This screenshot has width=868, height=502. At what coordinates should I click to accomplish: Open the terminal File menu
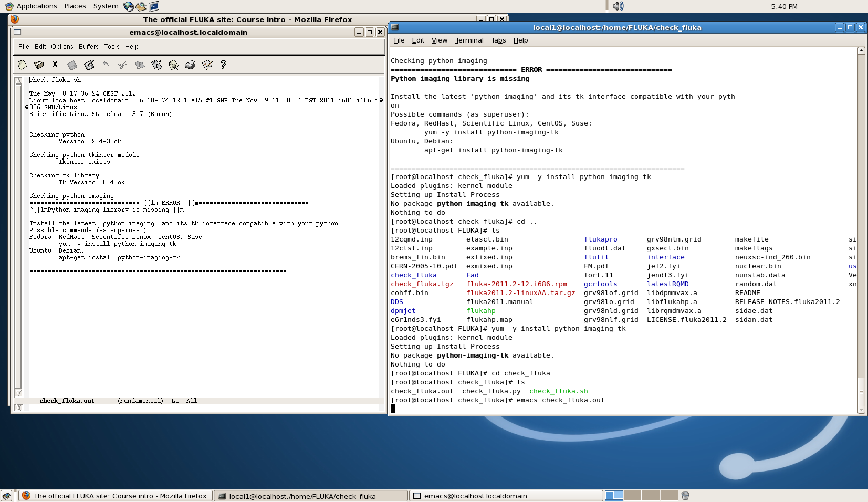[399, 40]
